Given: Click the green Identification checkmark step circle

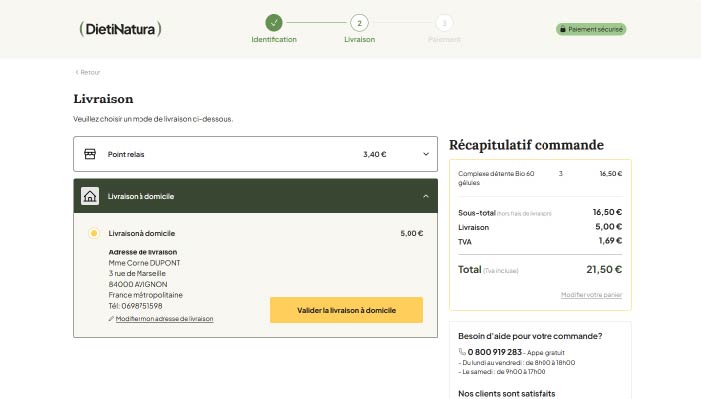Looking at the screenshot, I should (274, 23).
